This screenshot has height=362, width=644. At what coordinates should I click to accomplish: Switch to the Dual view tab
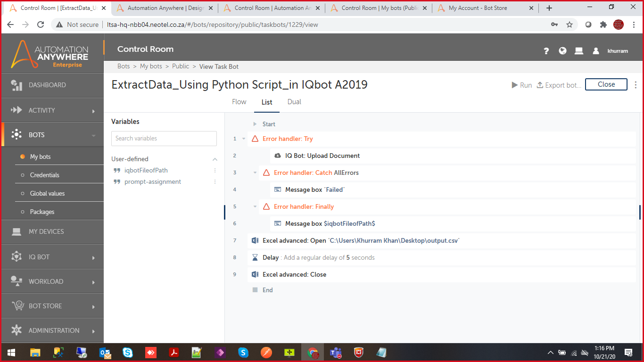tap(294, 102)
